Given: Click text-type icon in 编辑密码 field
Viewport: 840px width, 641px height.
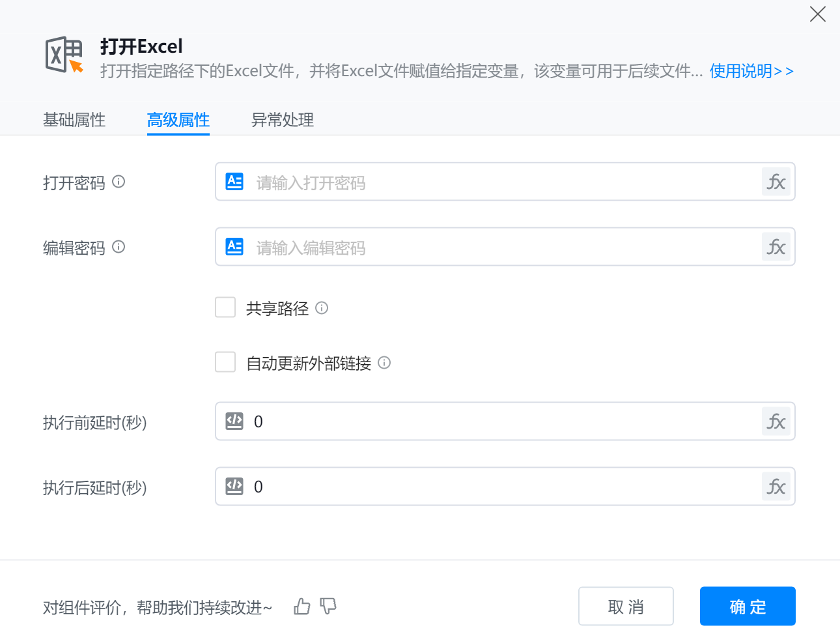Looking at the screenshot, I should (x=234, y=247).
